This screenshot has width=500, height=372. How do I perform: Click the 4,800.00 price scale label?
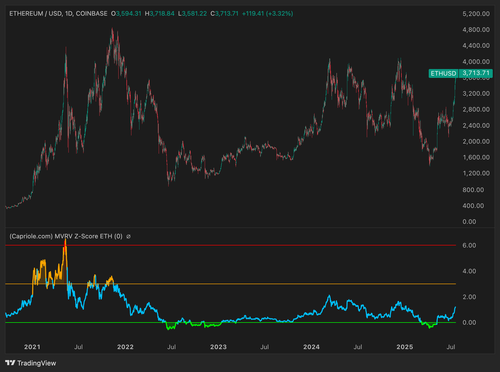476,30
